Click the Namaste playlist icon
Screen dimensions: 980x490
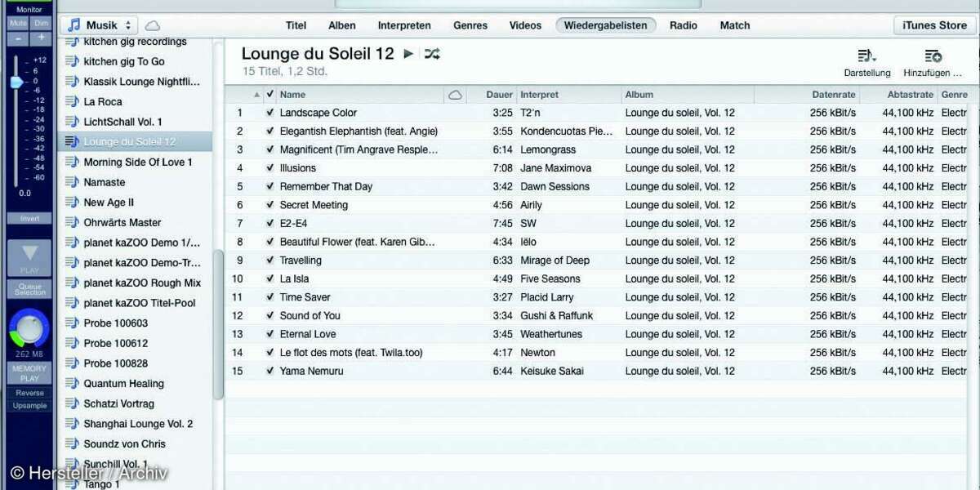pos(72,182)
